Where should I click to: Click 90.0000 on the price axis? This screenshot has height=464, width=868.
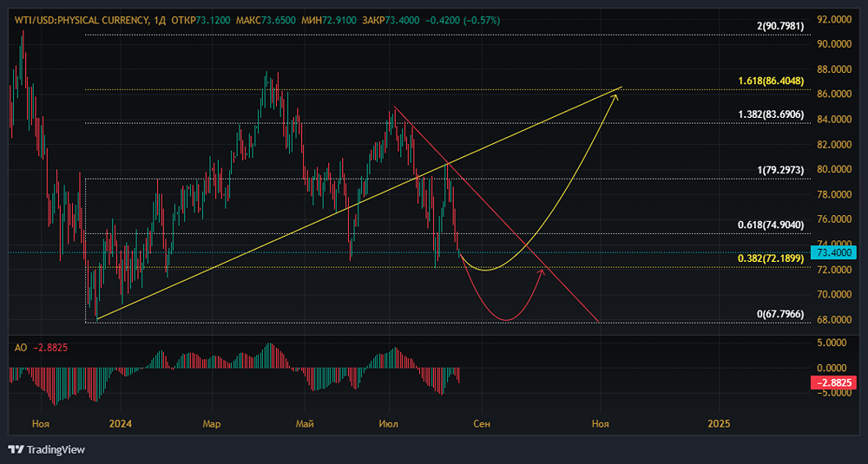835,44
